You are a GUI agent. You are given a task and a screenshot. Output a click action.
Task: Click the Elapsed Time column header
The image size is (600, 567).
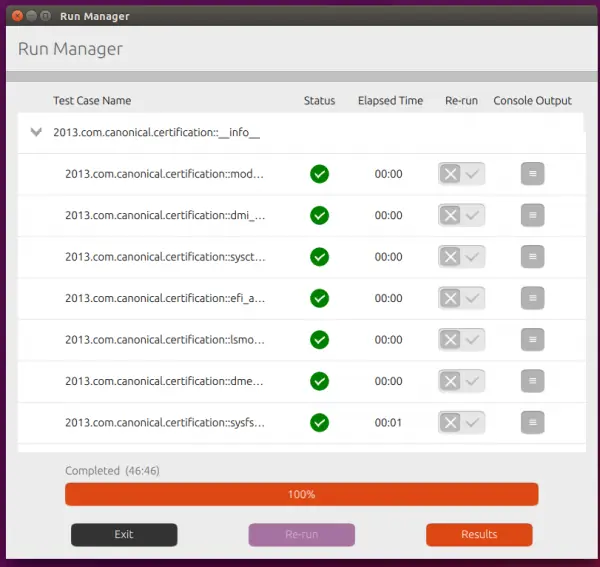(x=390, y=101)
